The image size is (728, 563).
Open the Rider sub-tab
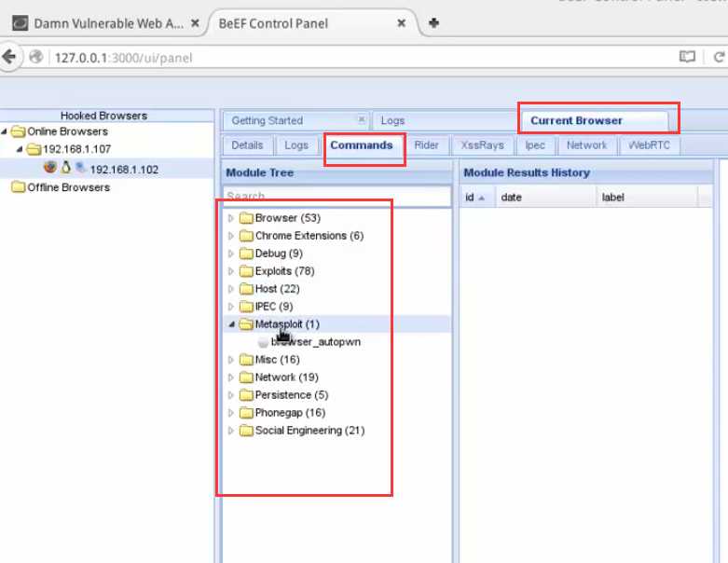[426, 145]
